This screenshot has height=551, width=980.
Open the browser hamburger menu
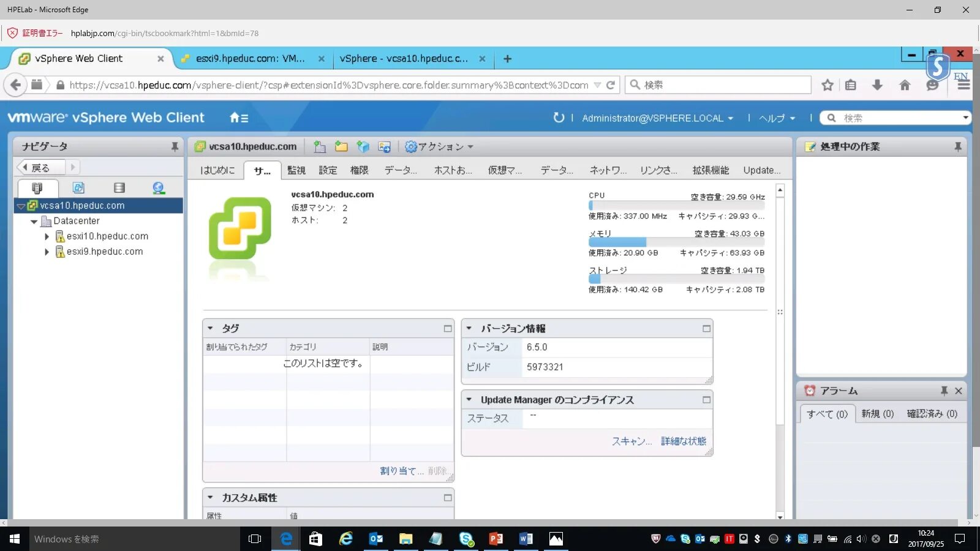(x=963, y=85)
